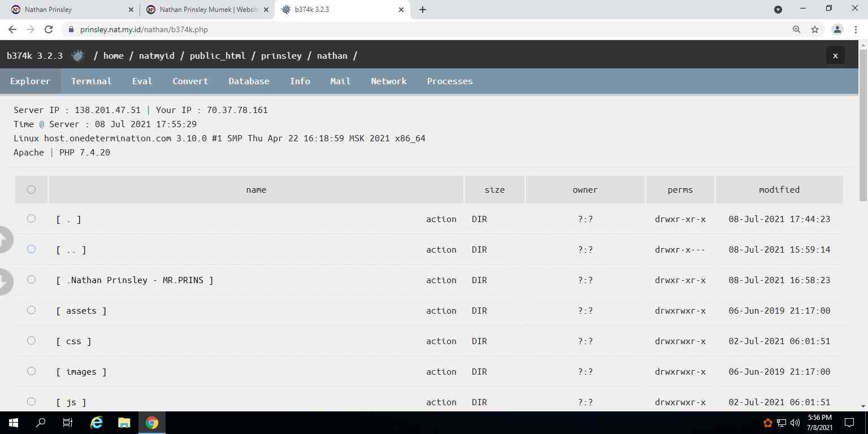Tick the images folder checkbox
Image resolution: width=868 pixels, height=434 pixels.
tap(31, 371)
